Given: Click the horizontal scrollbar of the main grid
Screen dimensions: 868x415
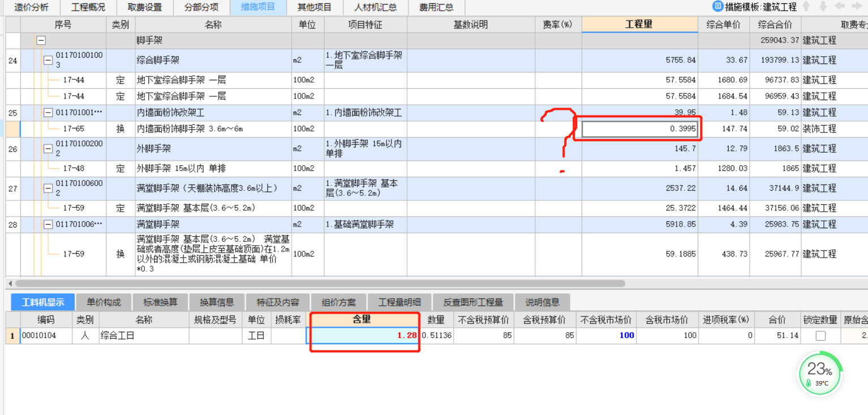Looking at the screenshot, I should pyautogui.click(x=320, y=283).
